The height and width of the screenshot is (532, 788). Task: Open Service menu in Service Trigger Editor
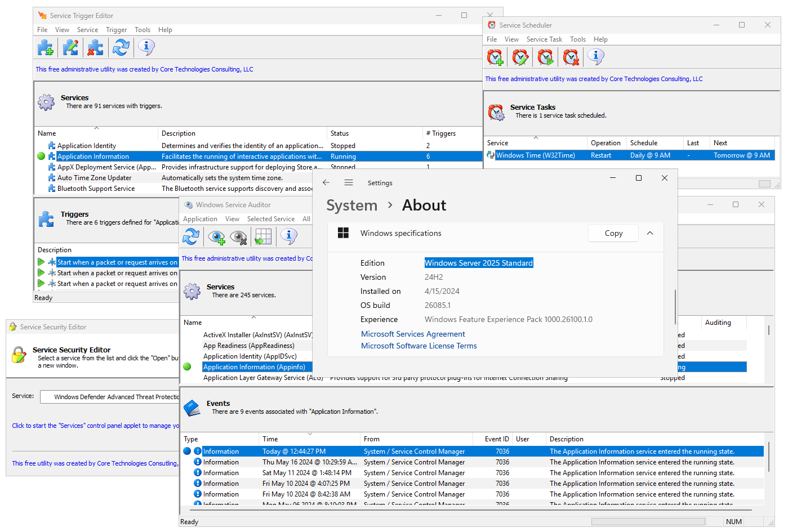tap(87, 30)
